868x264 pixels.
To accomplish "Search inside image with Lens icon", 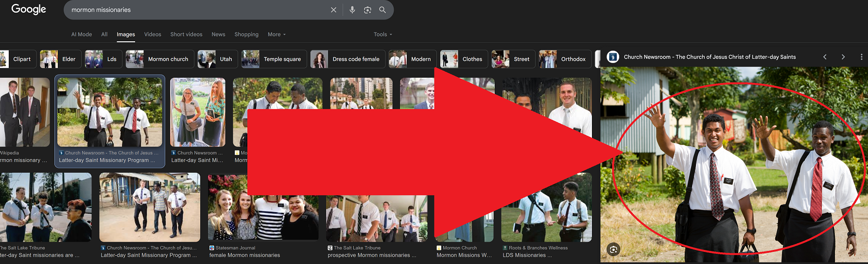I will [614, 249].
